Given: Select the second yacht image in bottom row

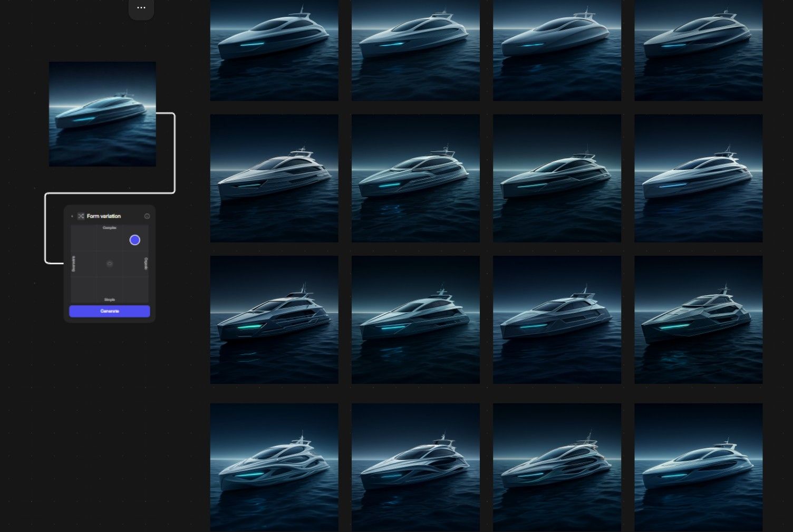Looking at the screenshot, I should 415,467.
